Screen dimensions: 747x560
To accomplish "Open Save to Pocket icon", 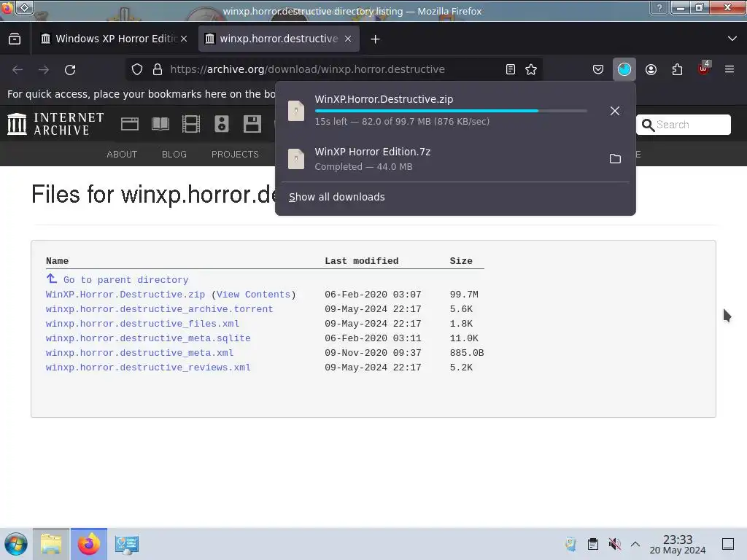I will point(598,69).
